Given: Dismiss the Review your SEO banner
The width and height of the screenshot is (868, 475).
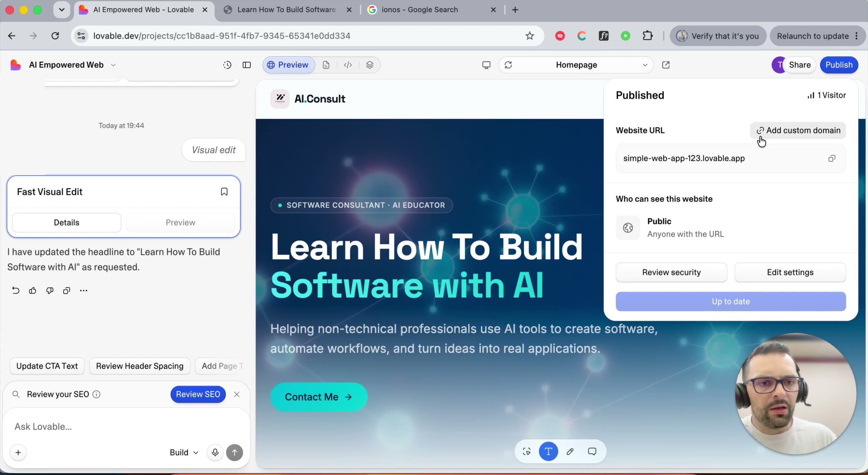Looking at the screenshot, I should [x=237, y=395].
